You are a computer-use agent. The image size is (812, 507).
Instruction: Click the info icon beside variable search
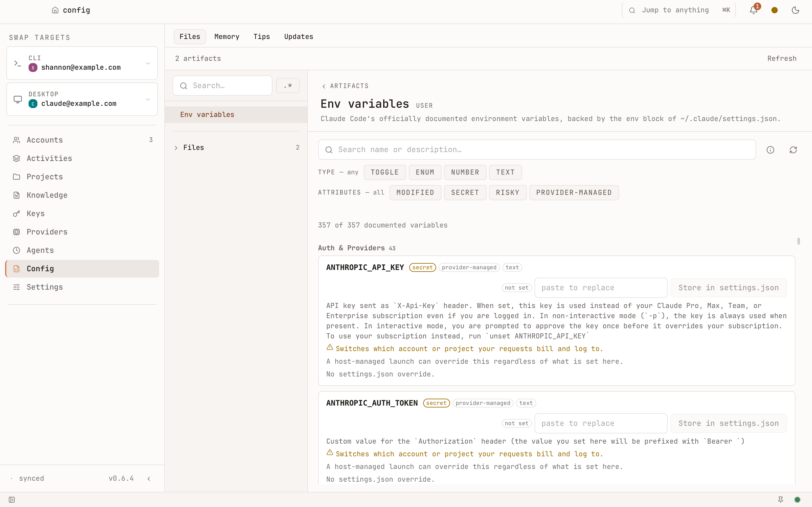tap(770, 150)
